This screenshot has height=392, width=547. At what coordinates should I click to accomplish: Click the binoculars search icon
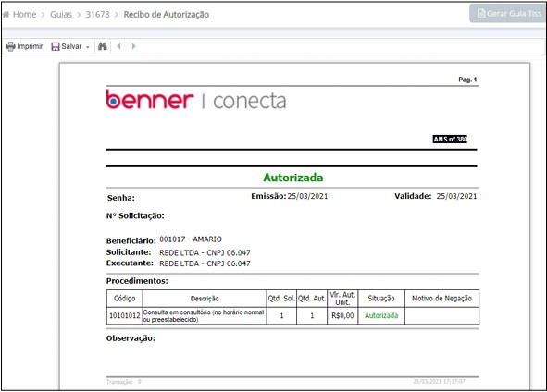coord(103,46)
